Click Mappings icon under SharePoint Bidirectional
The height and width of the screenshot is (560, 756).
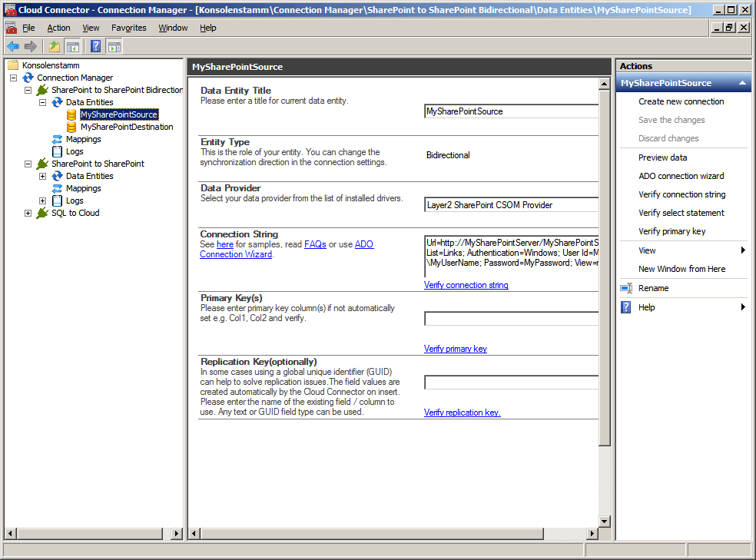pyautogui.click(x=58, y=139)
